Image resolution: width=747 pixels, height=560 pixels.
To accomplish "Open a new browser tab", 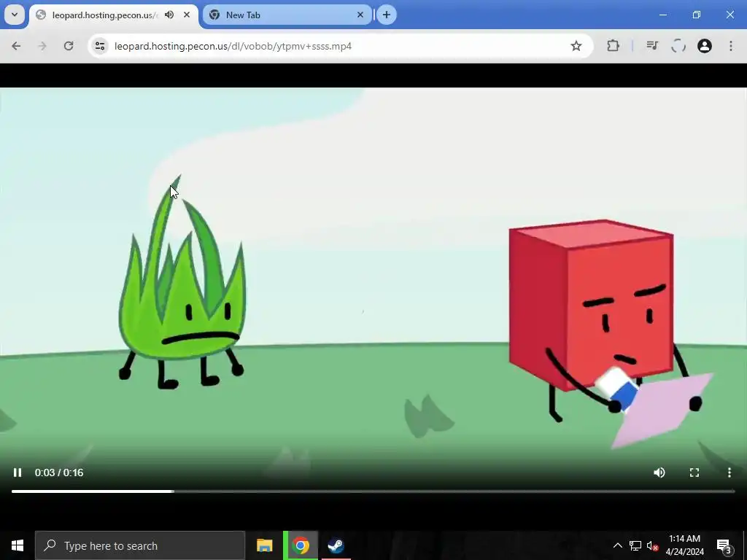I will 387,15.
